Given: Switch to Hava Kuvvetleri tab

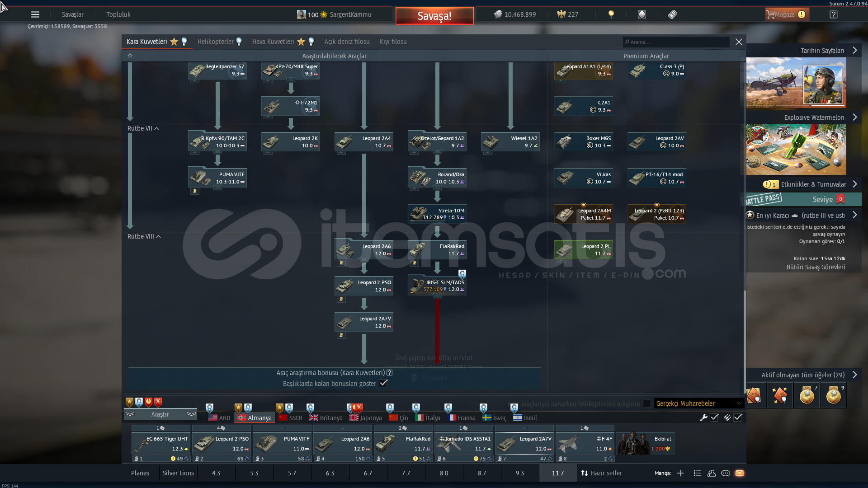Looking at the screenshot, I should coord(283,42).
